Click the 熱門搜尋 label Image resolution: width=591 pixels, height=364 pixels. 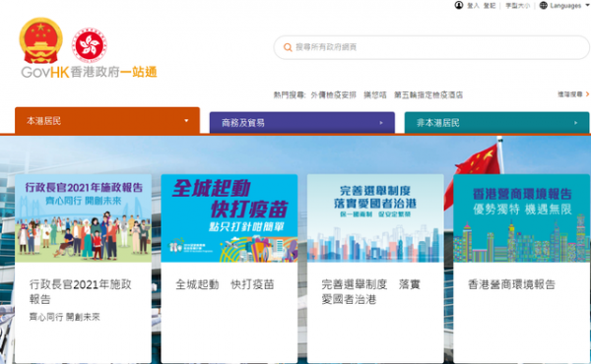pyautogui.click(x=289, y=95)
